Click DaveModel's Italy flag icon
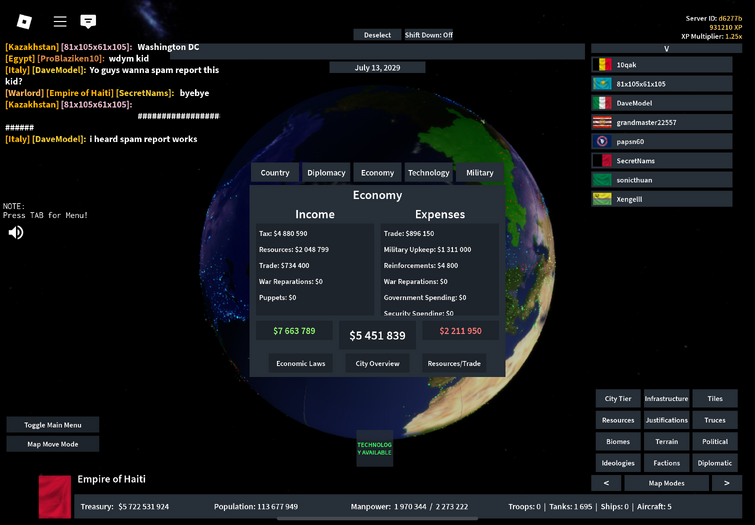The width and height of the screenshot is (755, 525). point(602,103)
